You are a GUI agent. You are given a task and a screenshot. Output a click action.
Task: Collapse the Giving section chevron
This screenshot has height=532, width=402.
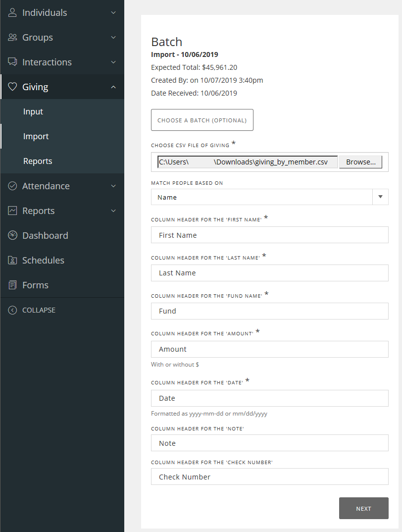113,87
